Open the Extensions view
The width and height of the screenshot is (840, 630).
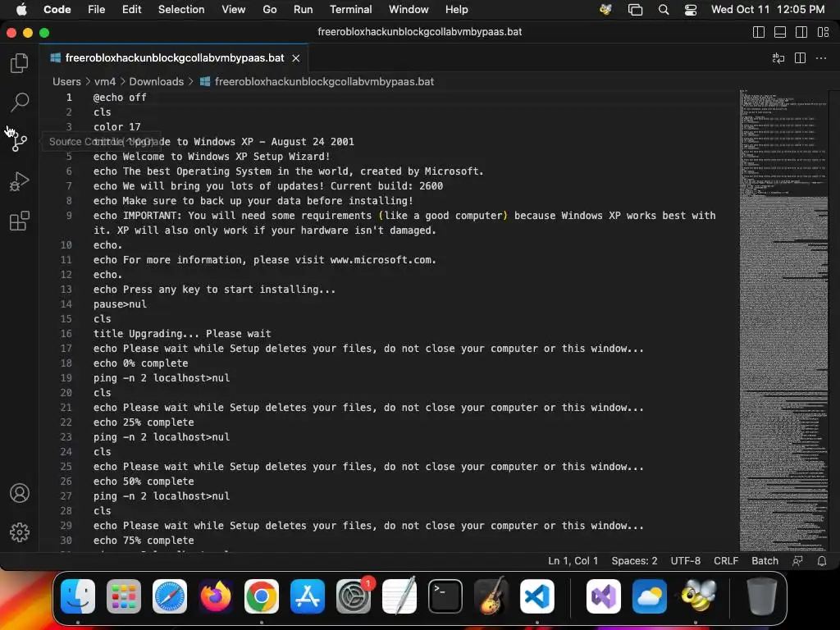[x=20, y=221]
